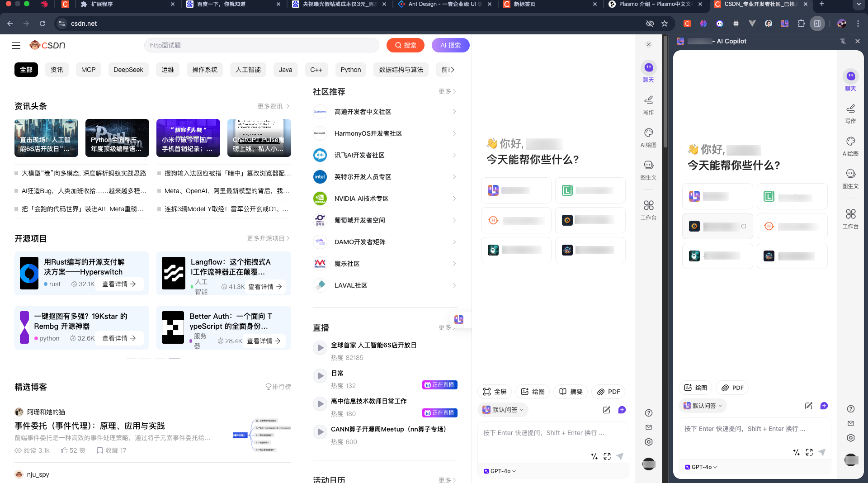Toggle the browser side panel button
This screenshot has height=483, width=868.
[x=817, y=24]
